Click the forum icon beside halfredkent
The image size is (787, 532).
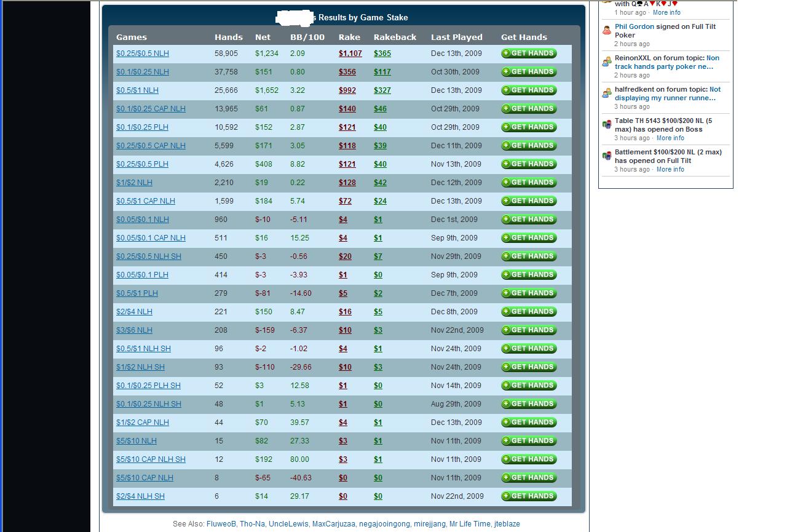pos(607,93)
